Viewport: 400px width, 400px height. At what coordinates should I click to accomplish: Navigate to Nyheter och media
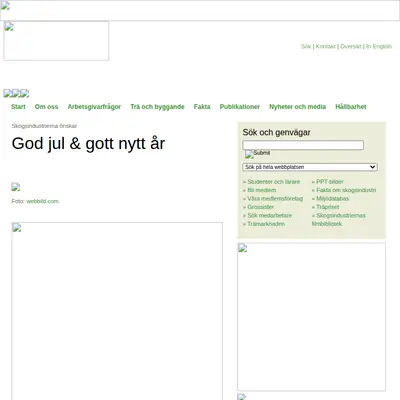pos(297,107)
